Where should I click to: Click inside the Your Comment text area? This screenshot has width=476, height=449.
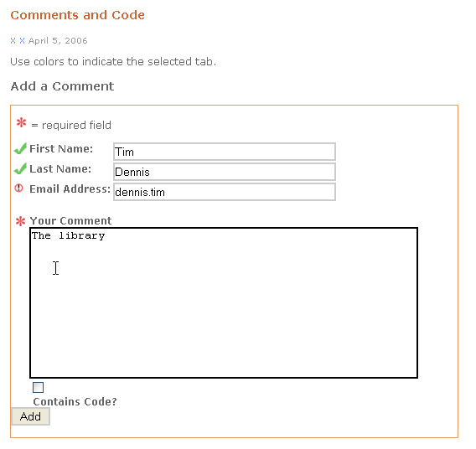(224, 302)
